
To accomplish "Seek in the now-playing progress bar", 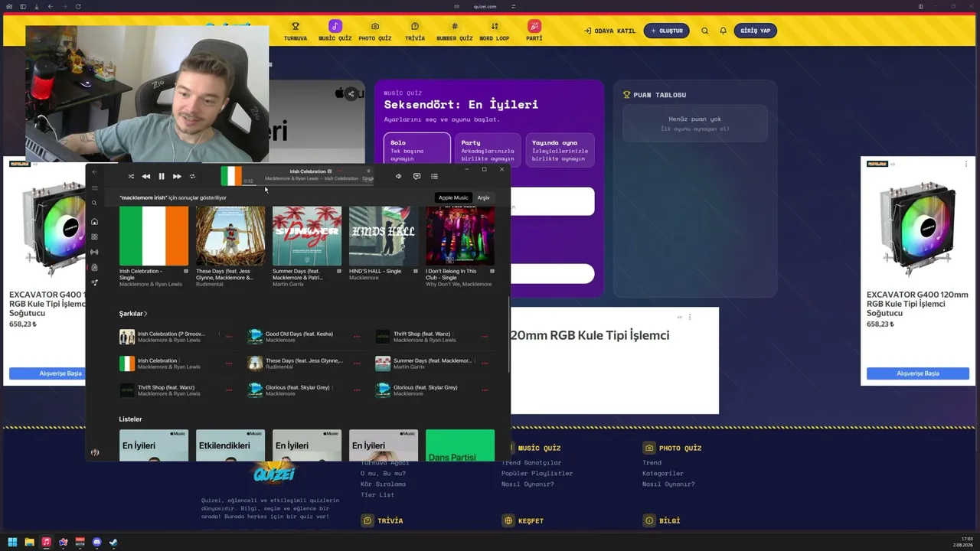I will click(308, 184).
